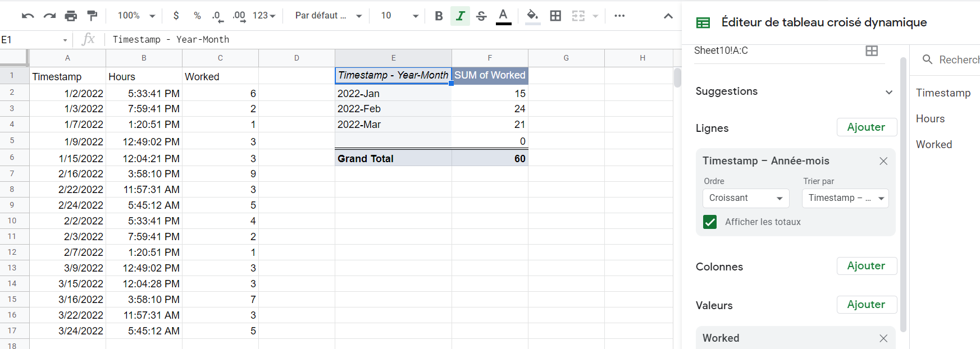Collapse the menus with up chevron

point(668,16)
